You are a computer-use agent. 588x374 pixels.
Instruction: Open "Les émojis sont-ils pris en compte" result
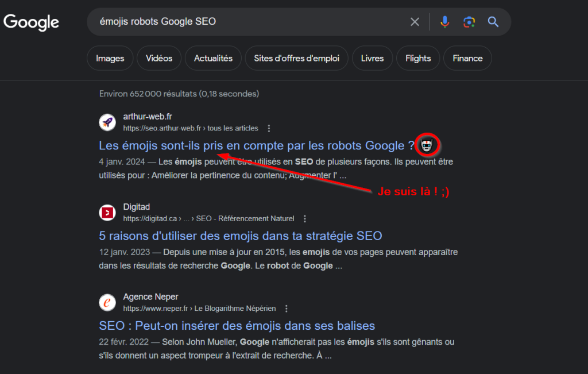click(x=256, y=145)
